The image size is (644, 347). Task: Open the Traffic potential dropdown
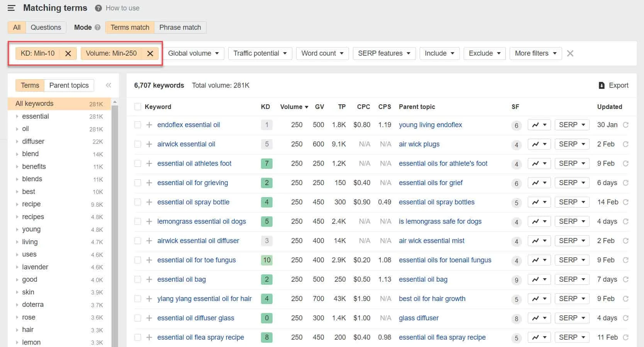[260, 53]
